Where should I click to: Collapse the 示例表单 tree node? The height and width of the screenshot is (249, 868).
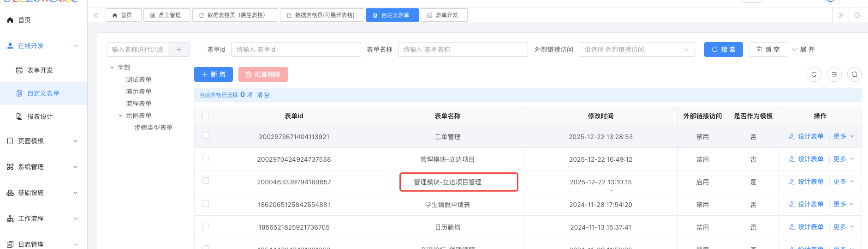(120, 115)
